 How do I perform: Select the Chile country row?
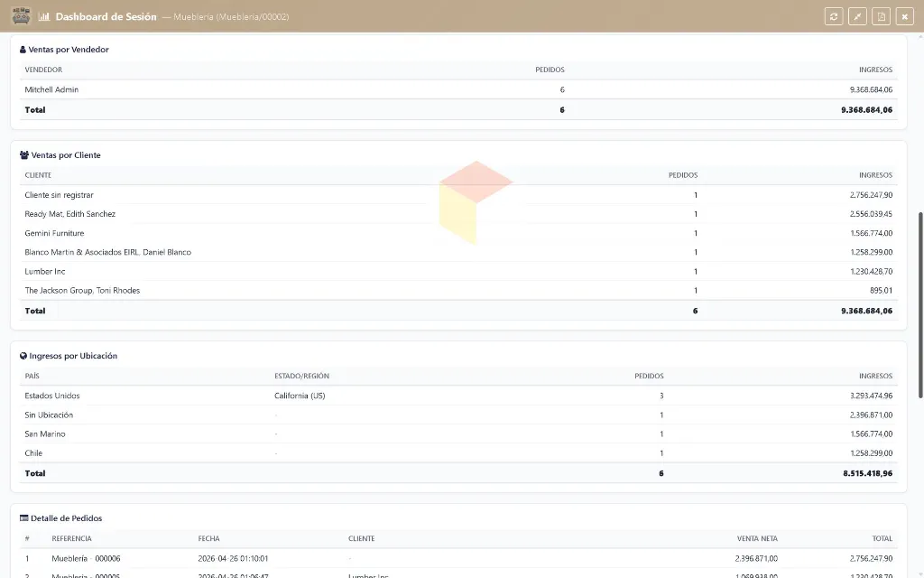click(458, 453)
